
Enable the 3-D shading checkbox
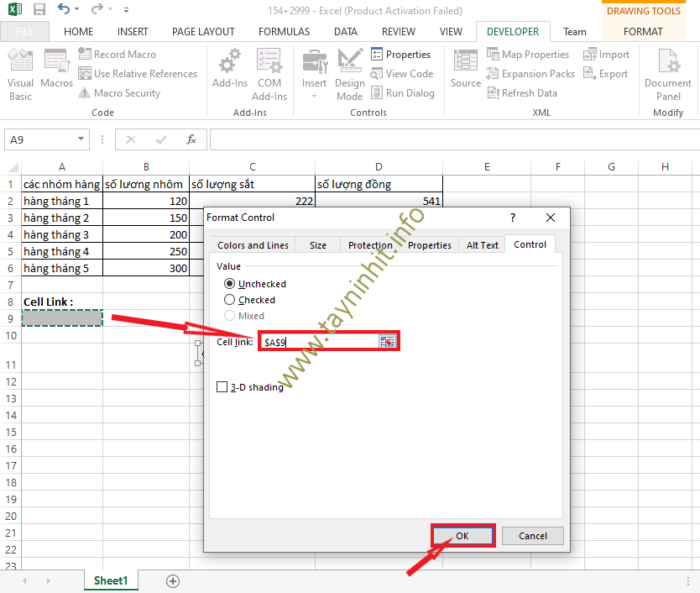[222, 387]
